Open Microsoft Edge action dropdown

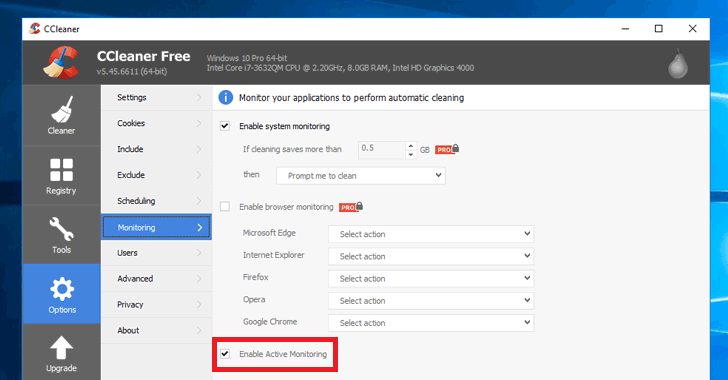tap(431, 234)
